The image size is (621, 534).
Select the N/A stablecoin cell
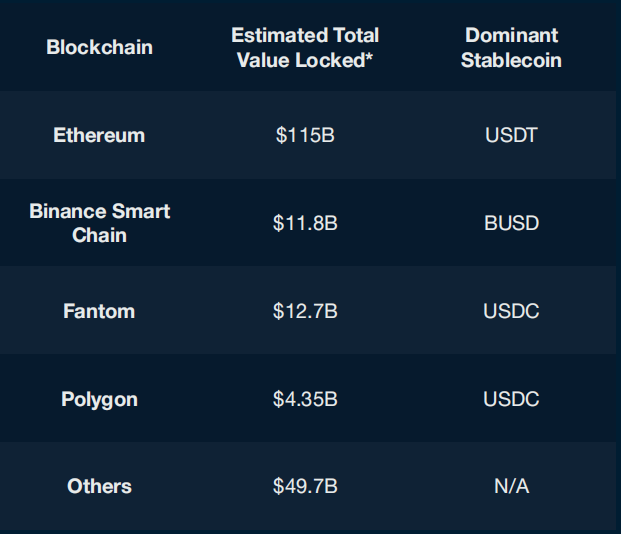[511, 486]
